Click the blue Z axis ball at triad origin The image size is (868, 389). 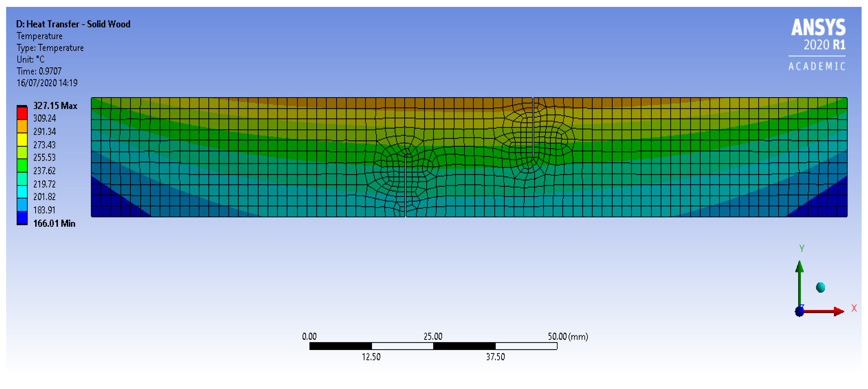[799, 311]
